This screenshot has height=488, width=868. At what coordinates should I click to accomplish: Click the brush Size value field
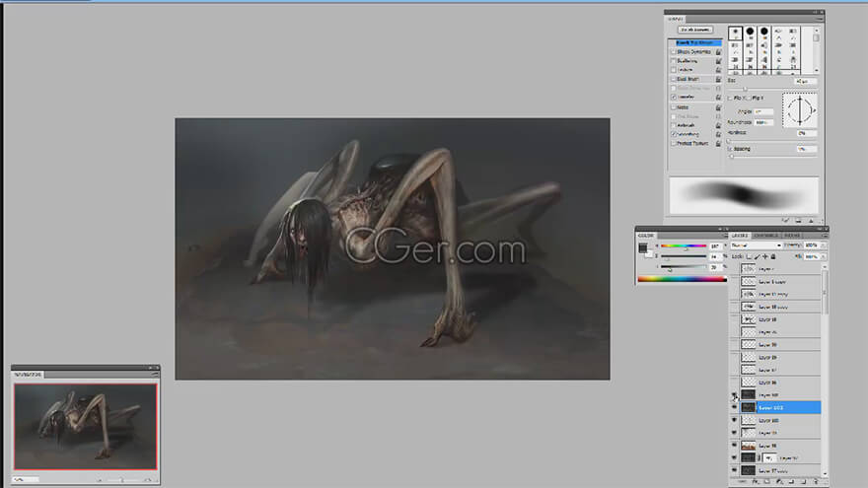tap(806, 81)
